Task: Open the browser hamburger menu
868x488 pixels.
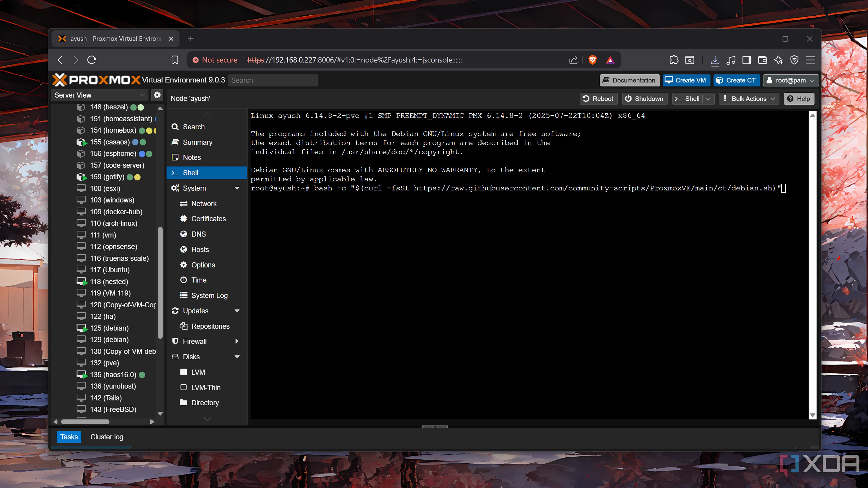Action: (810, 60)
